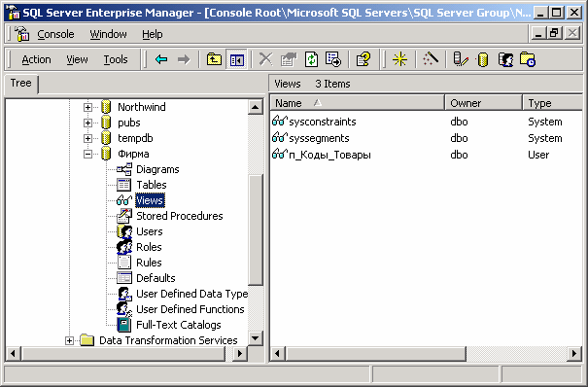This screenshot has width=588, height=387.
Task: Collapse the Фирма database node
Action: pyautogui.click(x=87, y=155)
